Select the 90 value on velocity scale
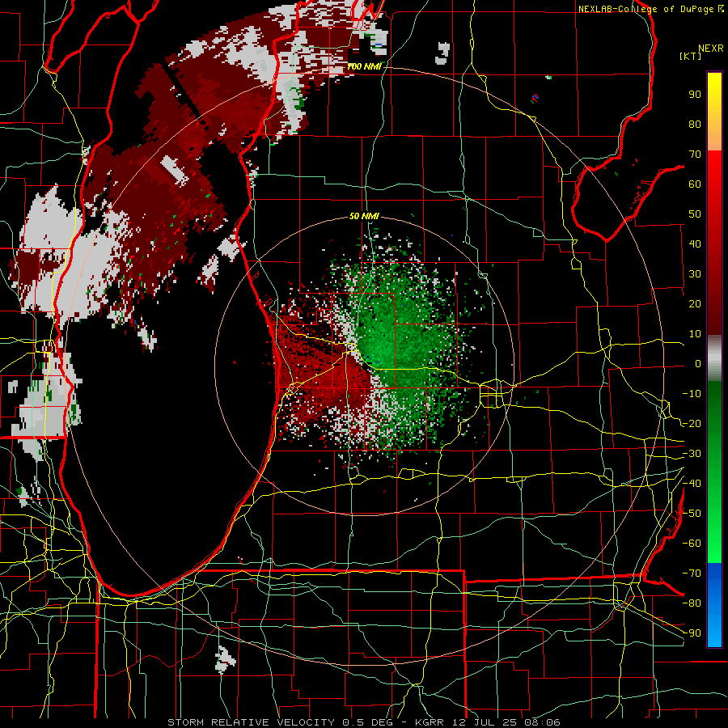728x728 pixels. [695, 95]
